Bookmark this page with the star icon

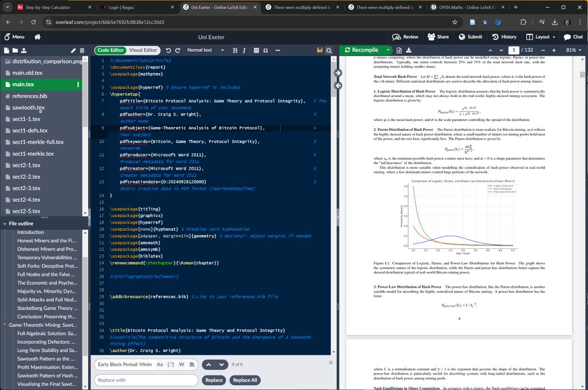[x=455, y=22]
